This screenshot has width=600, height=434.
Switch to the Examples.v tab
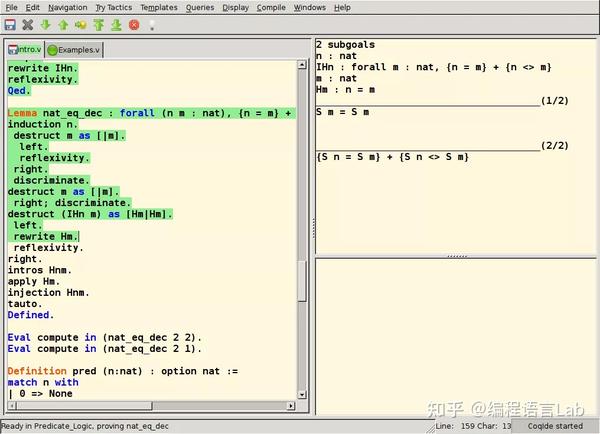point(74,50)
